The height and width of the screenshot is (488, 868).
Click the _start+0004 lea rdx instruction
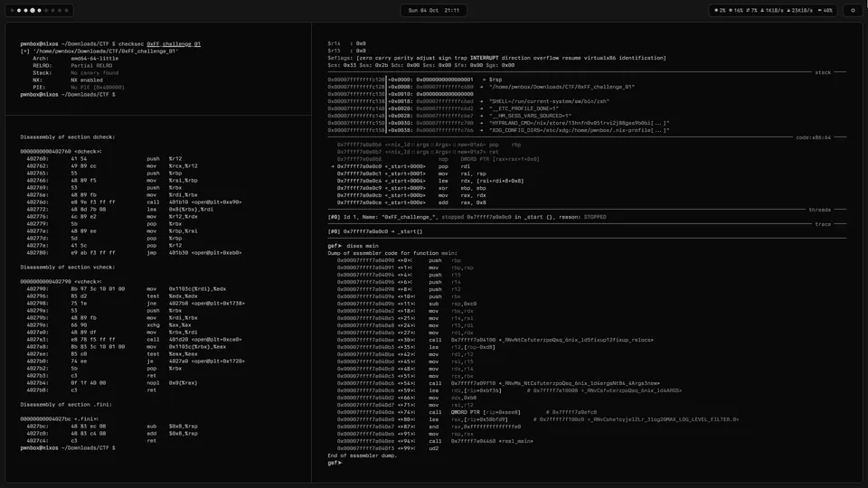430,181
